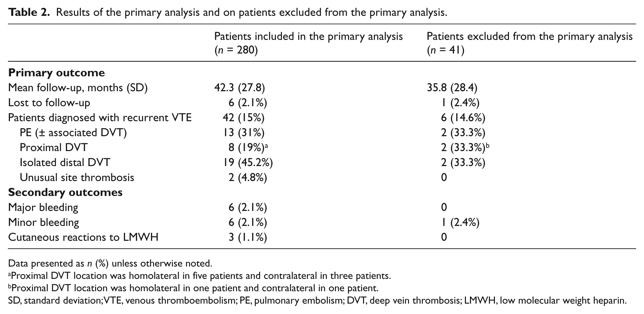Select the Unusual site thrombosis row label

click(77, 178)
